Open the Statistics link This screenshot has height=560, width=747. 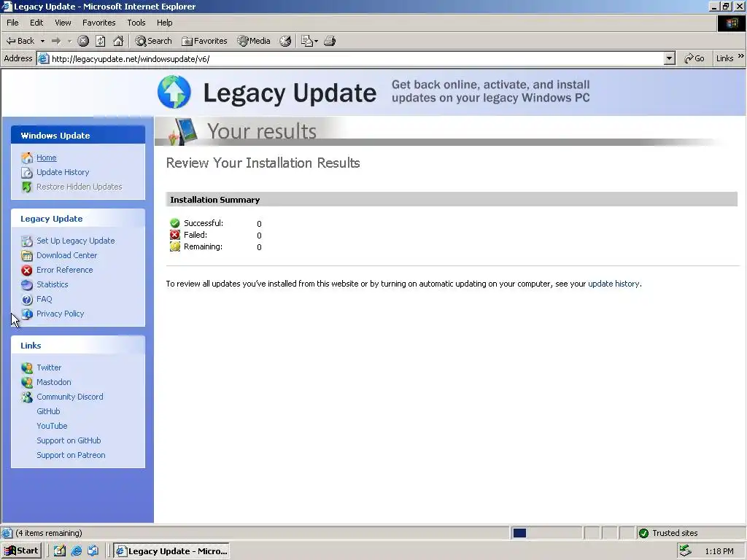pyautogui.click(x=53, y=285)
